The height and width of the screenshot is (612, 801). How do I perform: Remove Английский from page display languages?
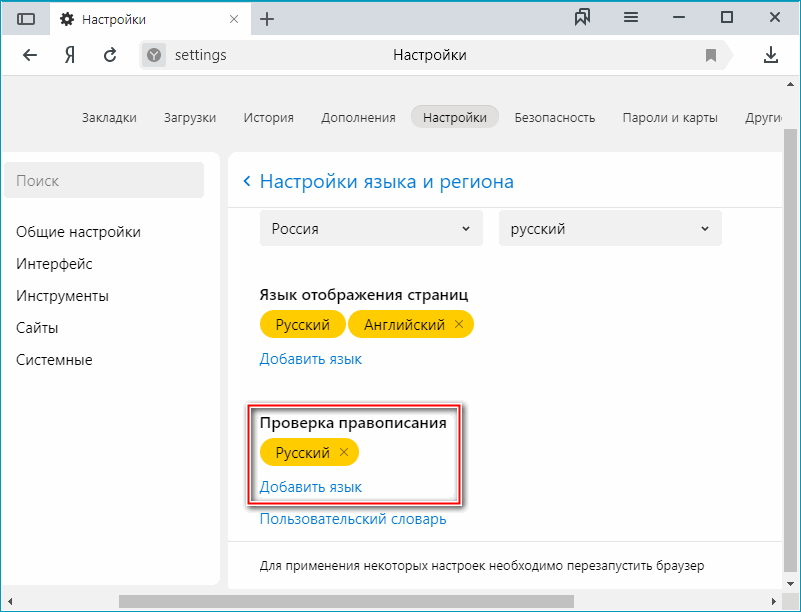460,324
